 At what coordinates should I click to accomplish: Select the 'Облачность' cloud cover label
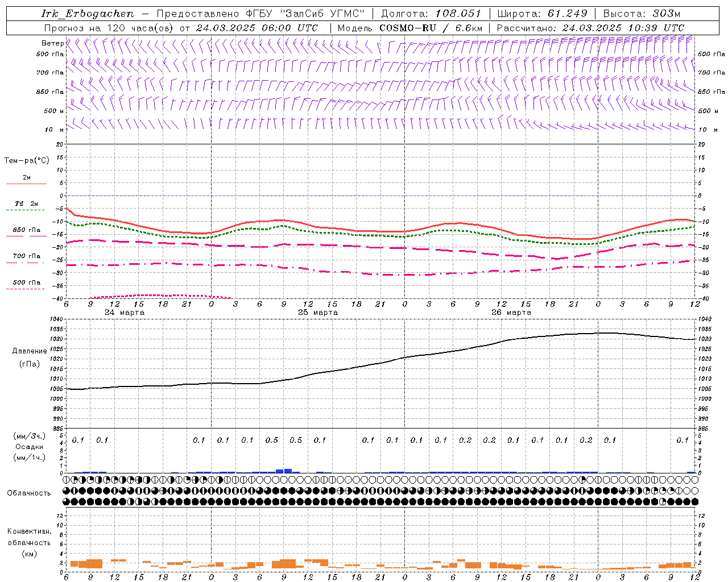29,493
